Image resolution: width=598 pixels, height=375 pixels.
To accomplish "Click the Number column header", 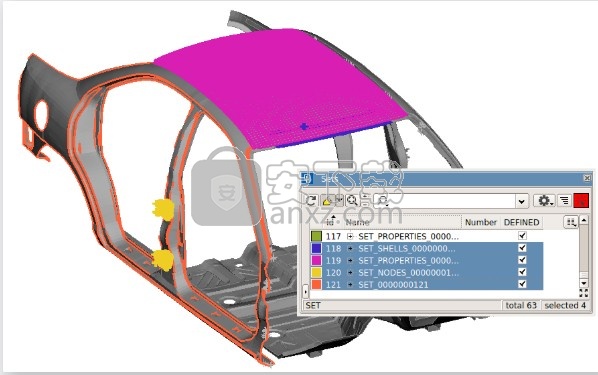I will (481, 222).
